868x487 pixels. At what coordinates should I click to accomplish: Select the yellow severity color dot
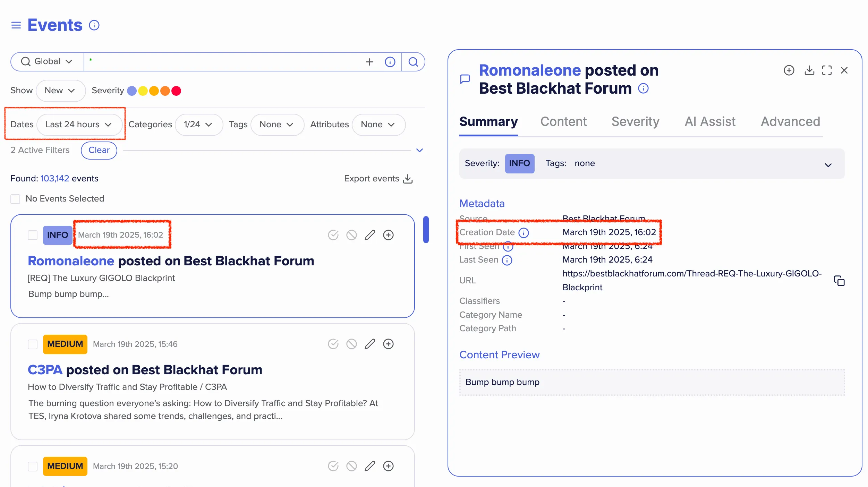point(143,91)
